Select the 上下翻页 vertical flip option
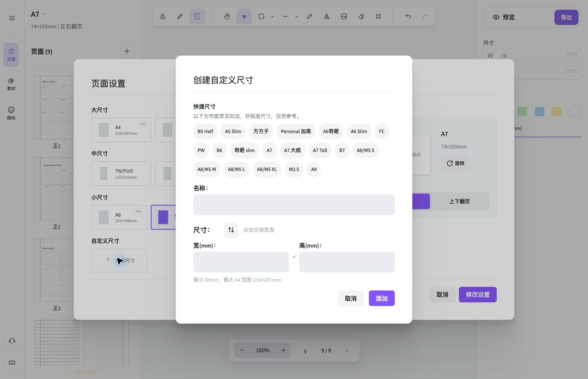This screenshot has height=379, width=588. tap(459, 201)
